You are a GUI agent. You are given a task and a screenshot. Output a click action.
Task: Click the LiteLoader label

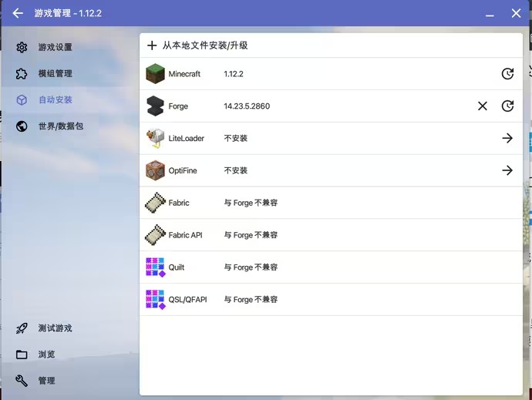[x=187, y=139]
